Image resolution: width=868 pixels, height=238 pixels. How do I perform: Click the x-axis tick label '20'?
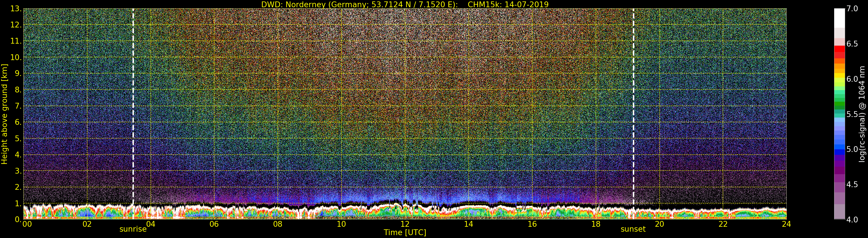[659, 224]
